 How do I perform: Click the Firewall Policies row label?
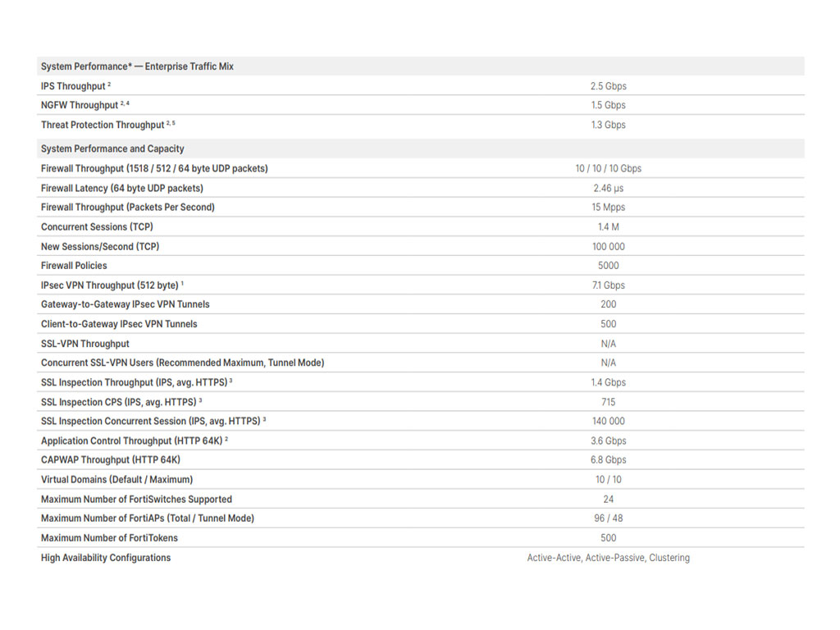[74, 266]
